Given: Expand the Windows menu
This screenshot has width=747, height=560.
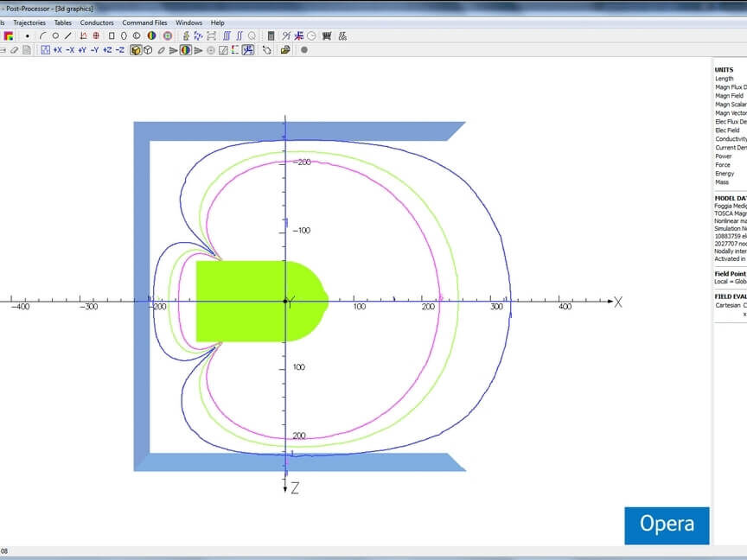Looking at the screenshot, I should click(188, 22).
